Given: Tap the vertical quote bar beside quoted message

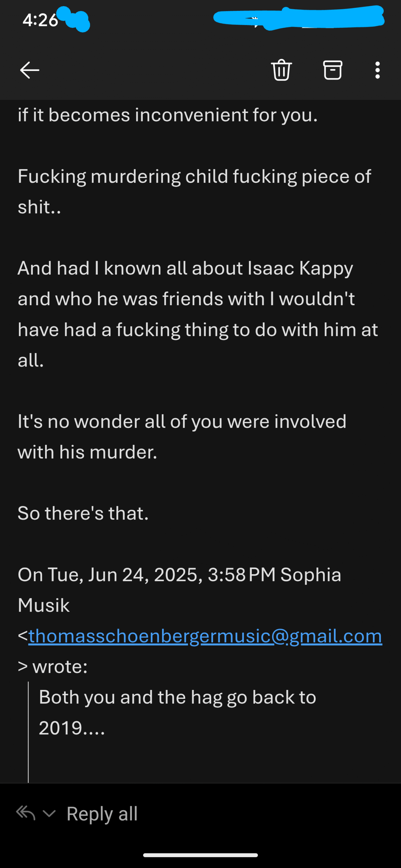Looking at the screenshot, I should 28,732.
